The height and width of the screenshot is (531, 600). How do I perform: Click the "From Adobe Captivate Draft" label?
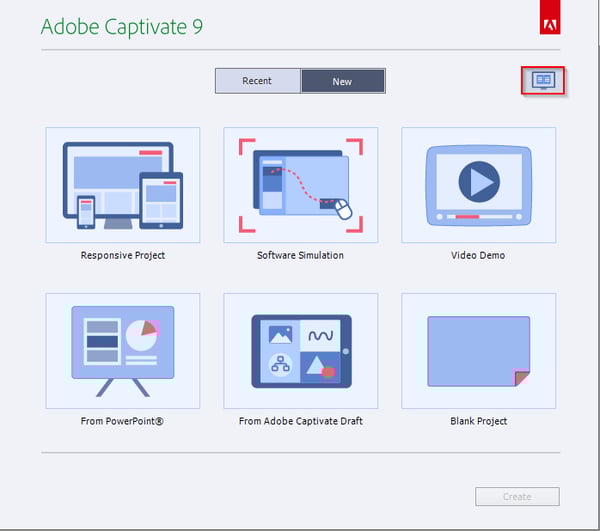(301, 421)
